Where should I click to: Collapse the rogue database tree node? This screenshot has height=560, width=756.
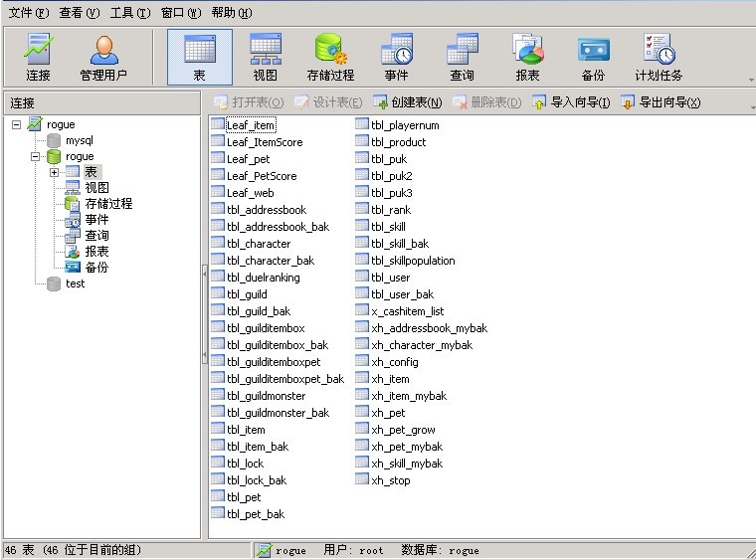coord(36,157)
